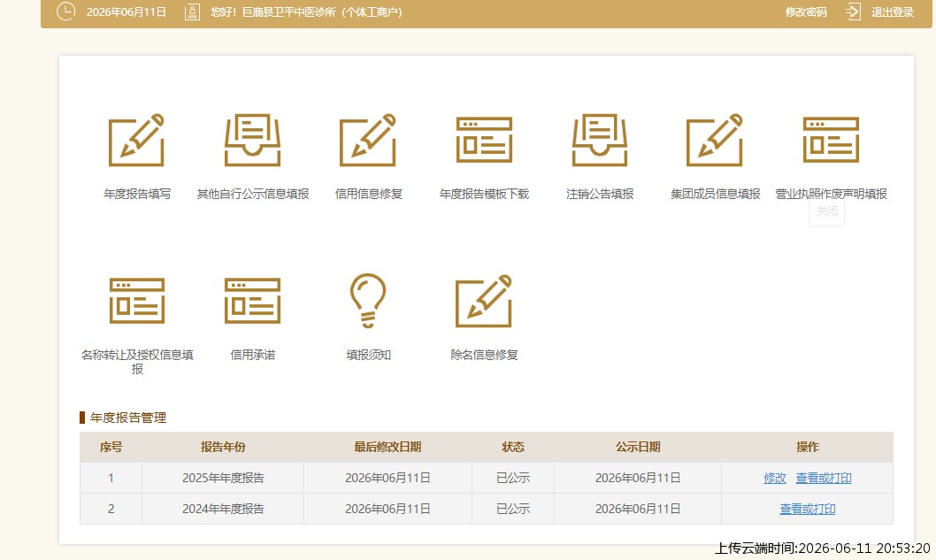The image size is (936, 560).
Task: Click 修改 link for 2025年年度报告
Action: [775, 478]
